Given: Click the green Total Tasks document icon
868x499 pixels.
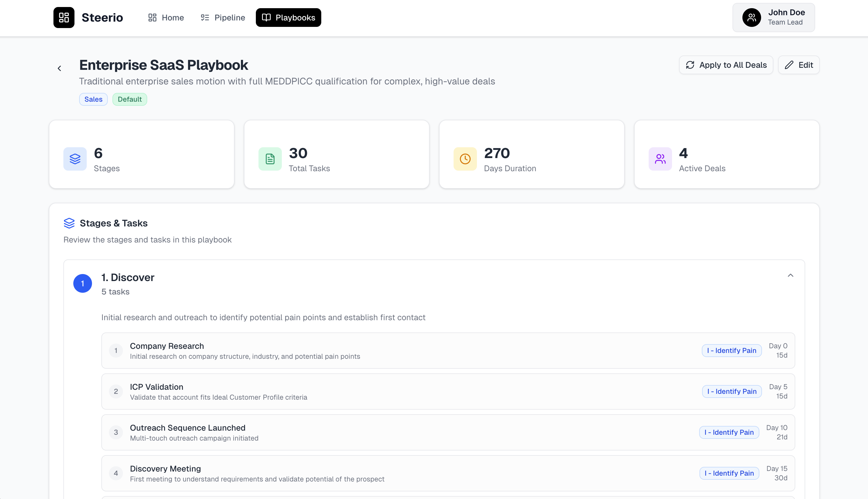Looking at the screenshot, I should (x=270, y=159).
